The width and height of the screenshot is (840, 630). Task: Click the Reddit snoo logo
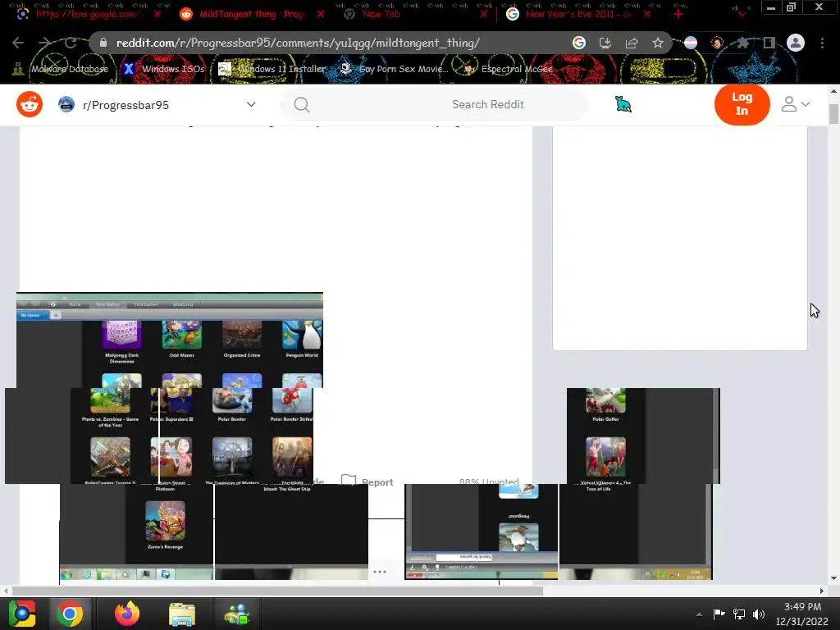point(30,104)
